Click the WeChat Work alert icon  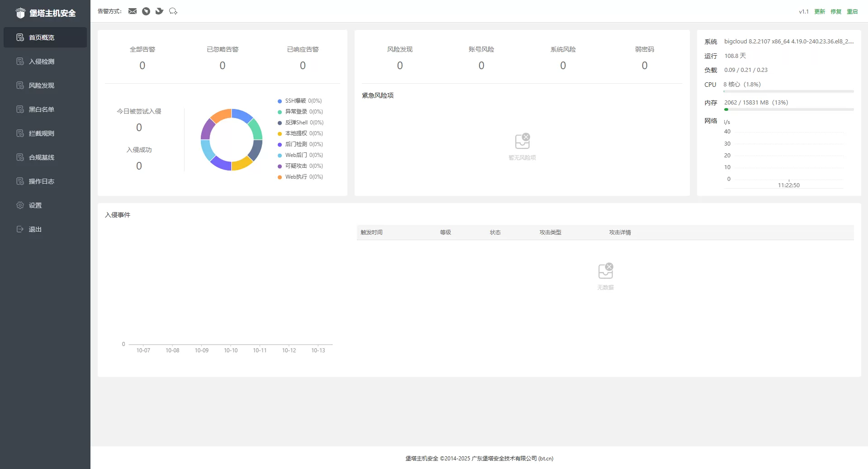pos(173,11)
